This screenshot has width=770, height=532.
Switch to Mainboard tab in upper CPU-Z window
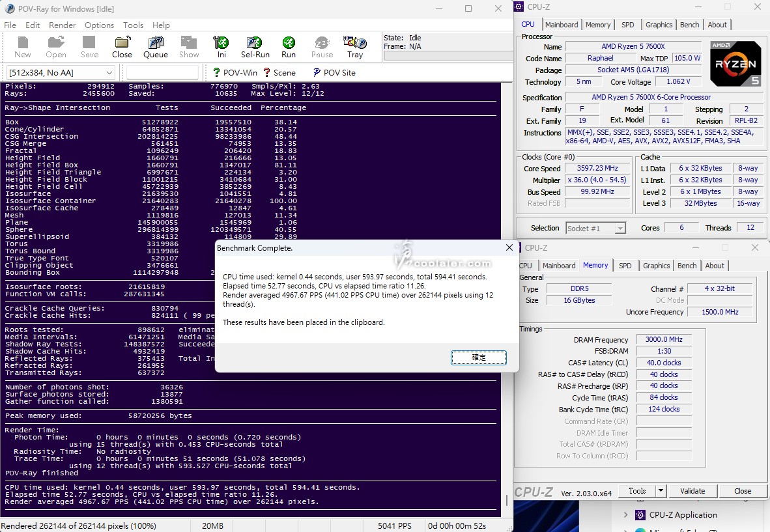[x=562, y=25]
